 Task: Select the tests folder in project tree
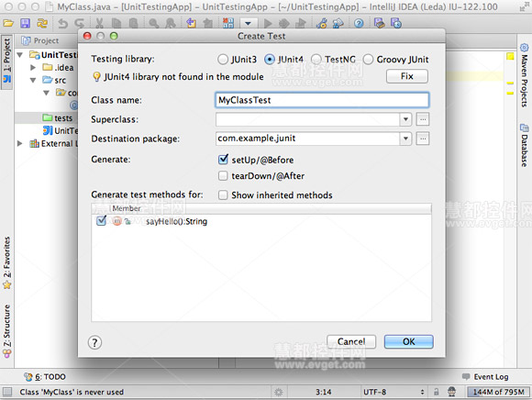(58, 117)
